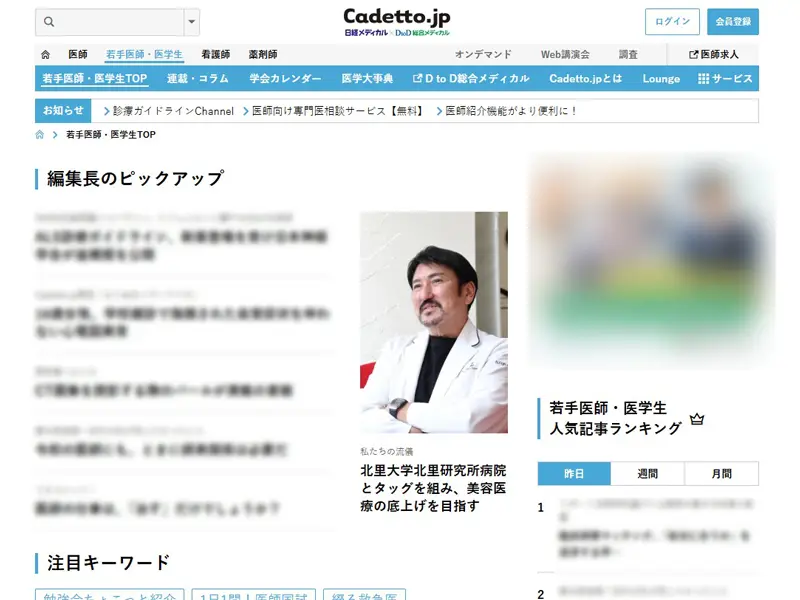Select the 看護師 menu item

[x=215, y=54]
